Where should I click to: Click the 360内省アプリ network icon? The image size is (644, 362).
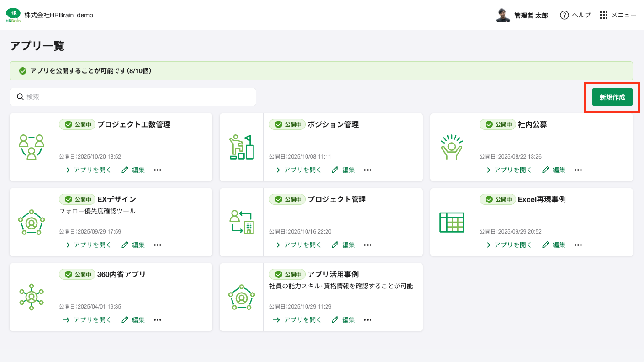pyautogui.click(x=32, y=297)
